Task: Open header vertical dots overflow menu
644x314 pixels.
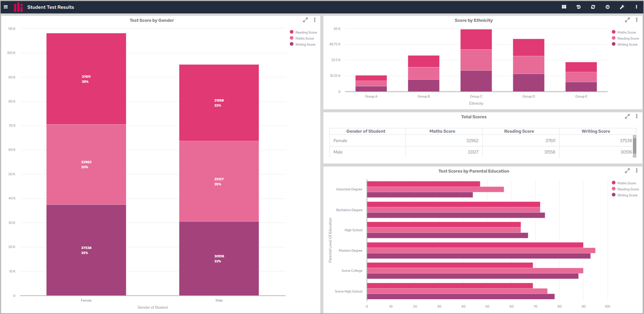Action: (636, 7)
